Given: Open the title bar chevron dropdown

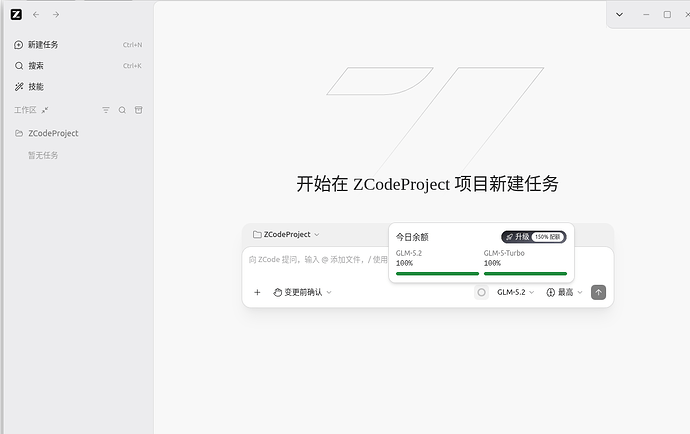Looking at the screenshot, I should pyautogui.click(x=619, y=15).
